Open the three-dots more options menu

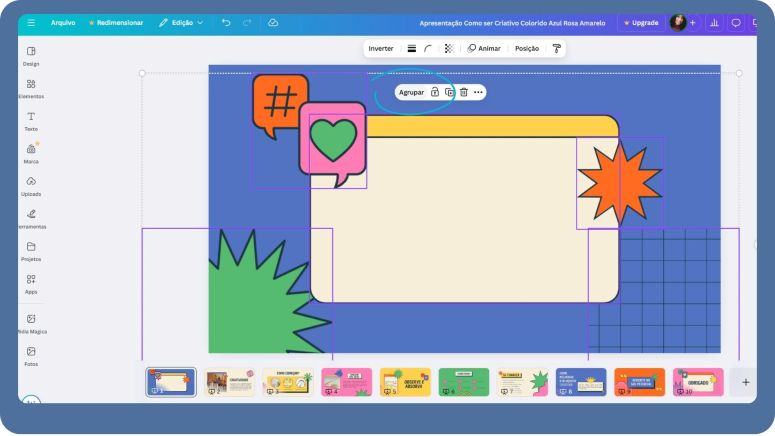[x=478, y=92]
